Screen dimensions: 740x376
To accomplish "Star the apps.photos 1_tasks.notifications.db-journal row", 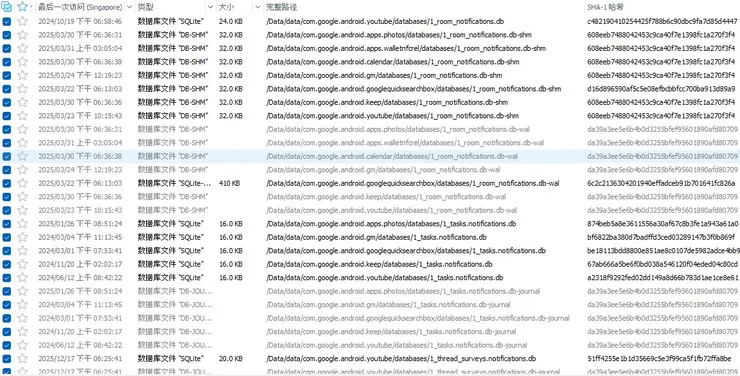I will 22,291.
